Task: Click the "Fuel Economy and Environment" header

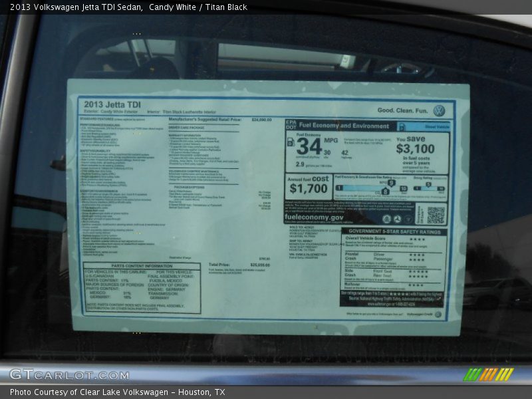Action: point(344,126)
